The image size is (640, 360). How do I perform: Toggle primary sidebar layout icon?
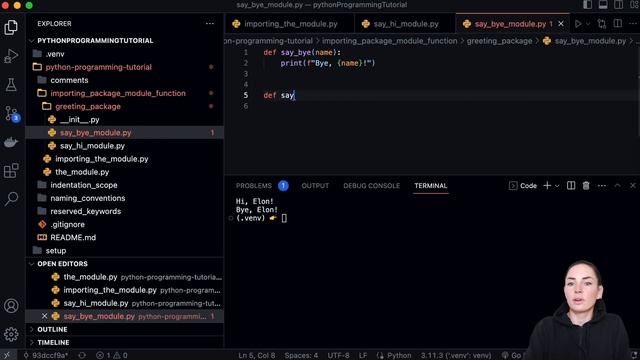[x=587, y=4]
